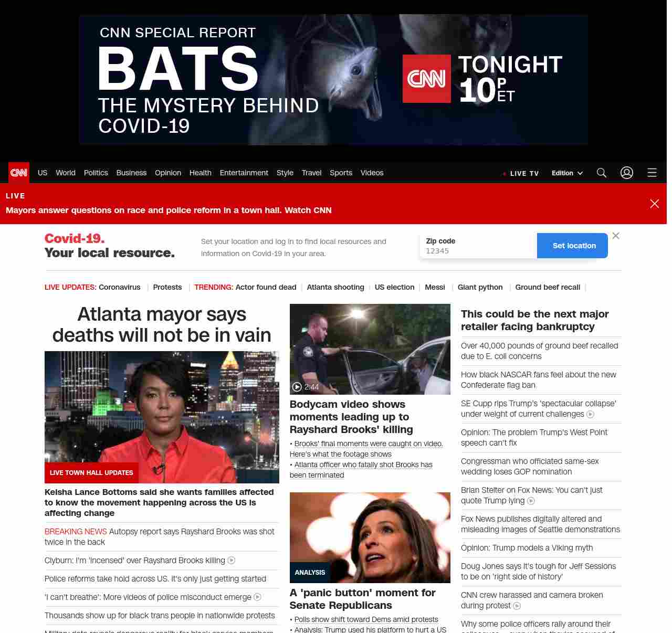The image size is (672, 633).
Task: Click the Zip code input field
Action: pyautogui.click(x=478, y=251)
